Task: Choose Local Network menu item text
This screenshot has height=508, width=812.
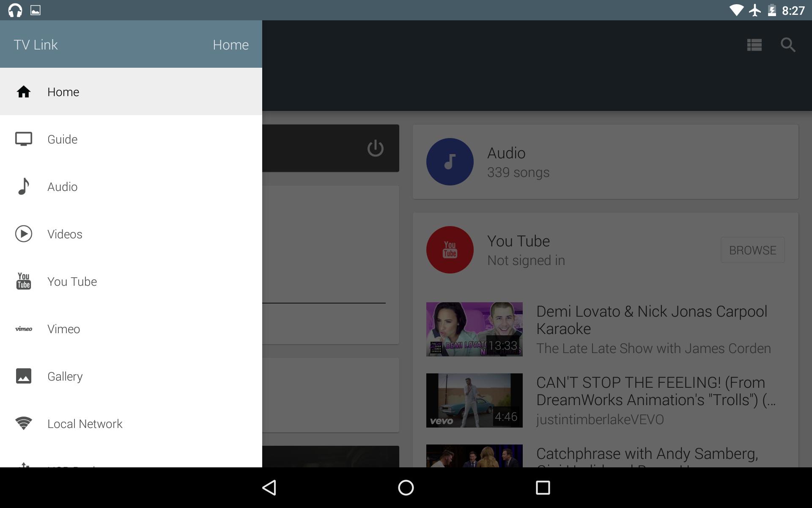Action: [x=85, y=424]
